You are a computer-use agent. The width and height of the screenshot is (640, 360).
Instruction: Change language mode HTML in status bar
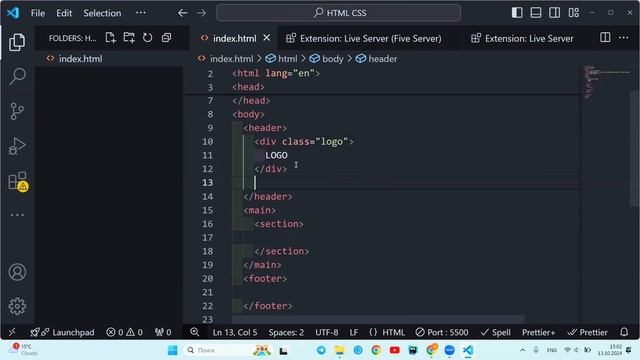click(387, 332)
